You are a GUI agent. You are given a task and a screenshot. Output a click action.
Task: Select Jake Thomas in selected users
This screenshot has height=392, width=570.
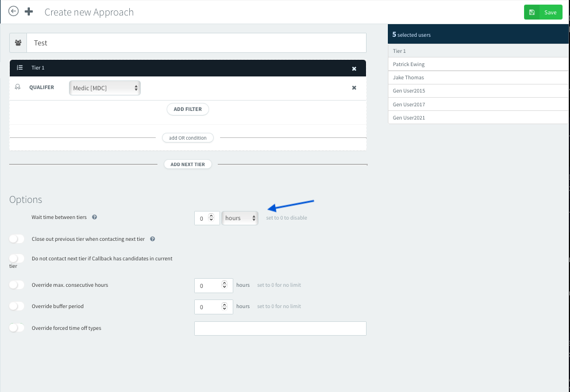pyautogui.click(x=478, y=78)
